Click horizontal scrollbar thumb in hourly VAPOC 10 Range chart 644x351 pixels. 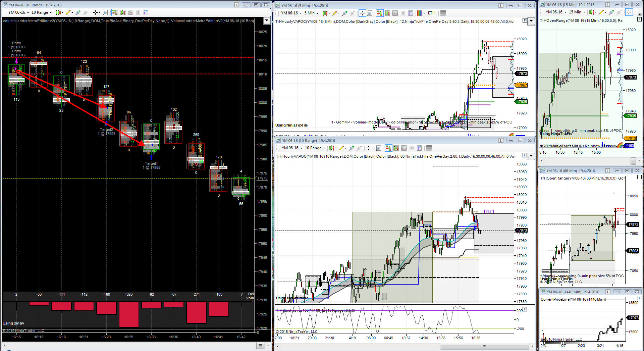click(x=484, y=346)
